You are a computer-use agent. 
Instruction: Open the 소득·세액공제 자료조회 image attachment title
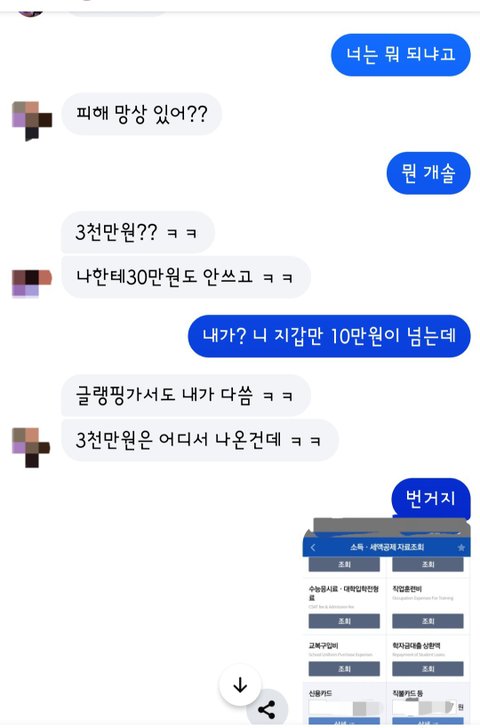(387, 547)
